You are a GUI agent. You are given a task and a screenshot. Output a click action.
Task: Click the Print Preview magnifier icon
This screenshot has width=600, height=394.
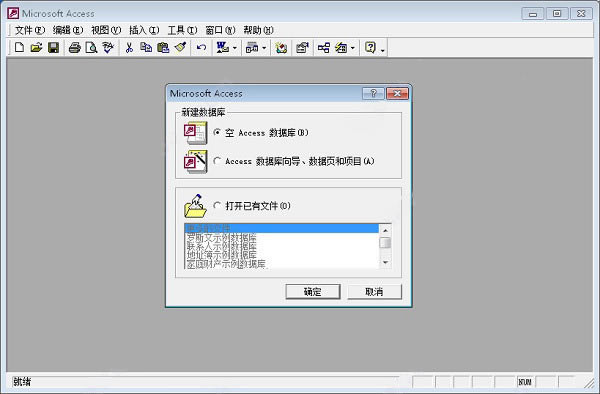click(91, 47)
